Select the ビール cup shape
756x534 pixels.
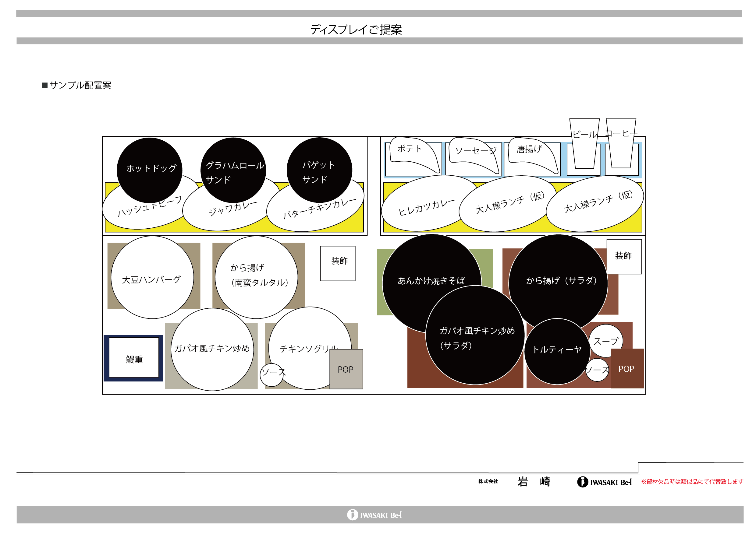pyautogui.click(x=584, y=144)
